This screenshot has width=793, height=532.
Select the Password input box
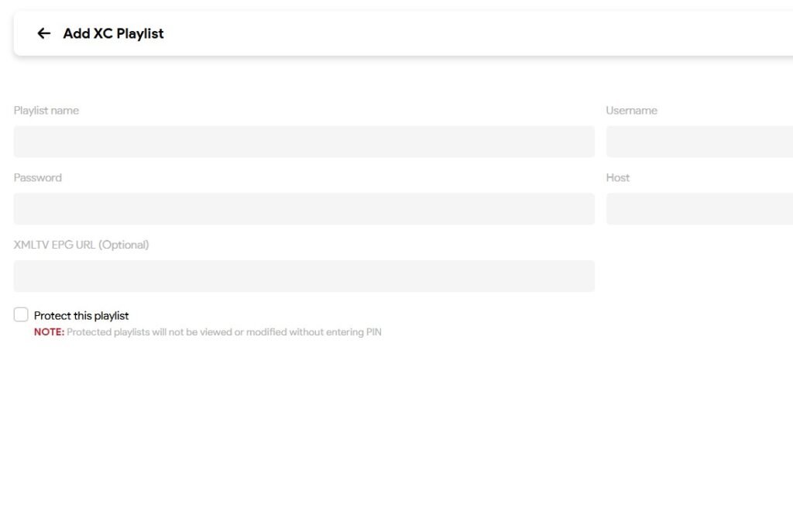(304, 209)
